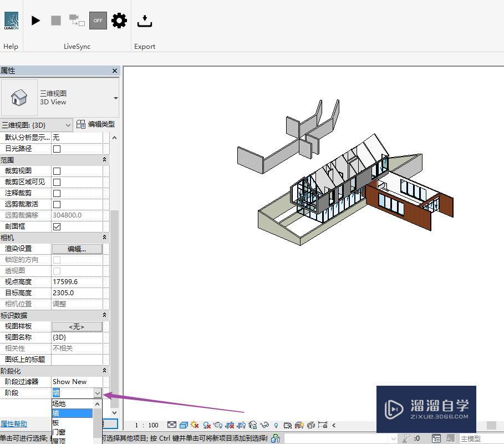This screenshot has width=504, height=444.
Task: Click temporary hide/isolate glasses icon
Action: pos(264,425)
